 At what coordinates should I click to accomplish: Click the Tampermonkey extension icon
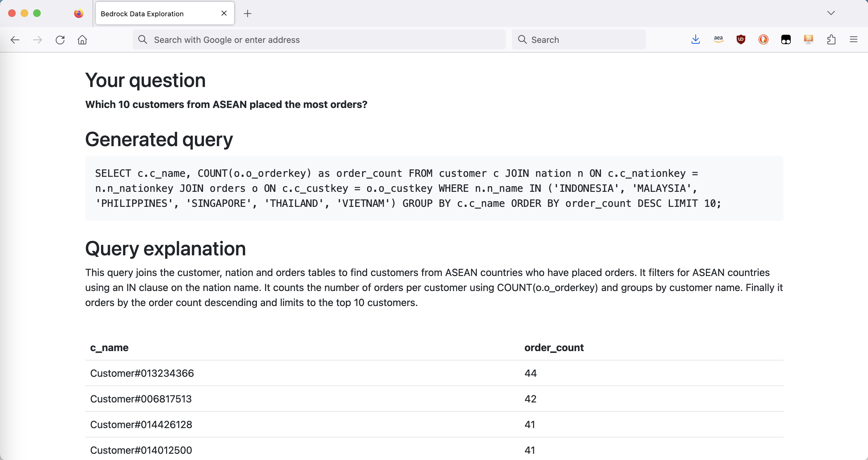[x=786, y=39]
